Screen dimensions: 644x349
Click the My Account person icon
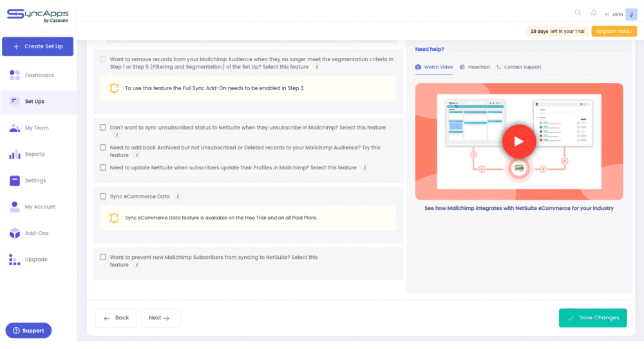tap(15, 207)
